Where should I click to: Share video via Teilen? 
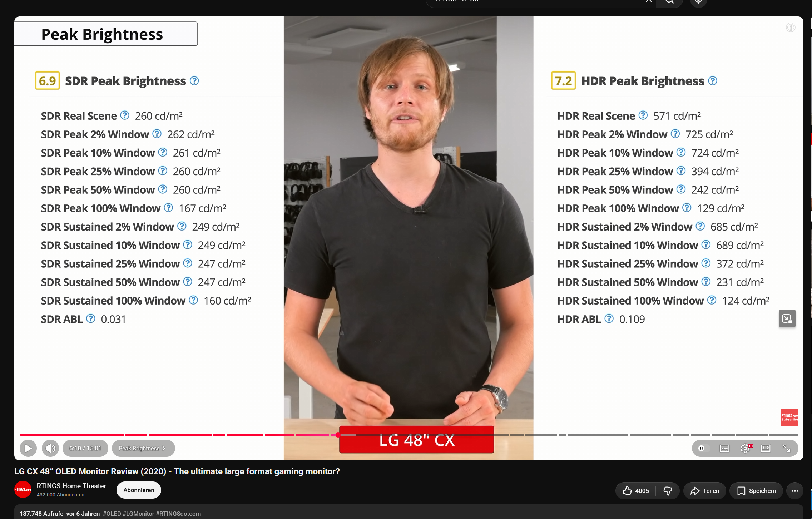pos(704,491)
